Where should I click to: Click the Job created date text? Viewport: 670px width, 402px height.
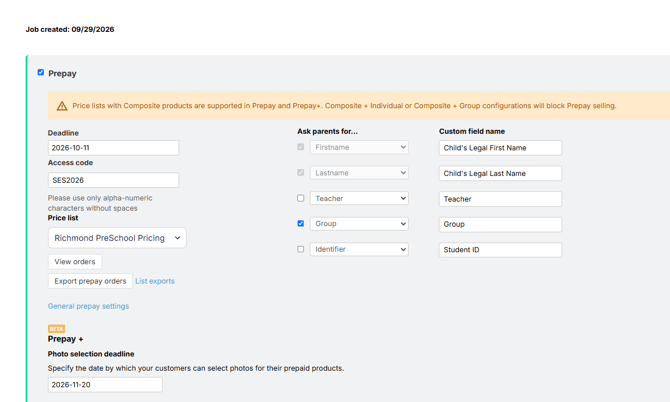(x=70, y=29)
